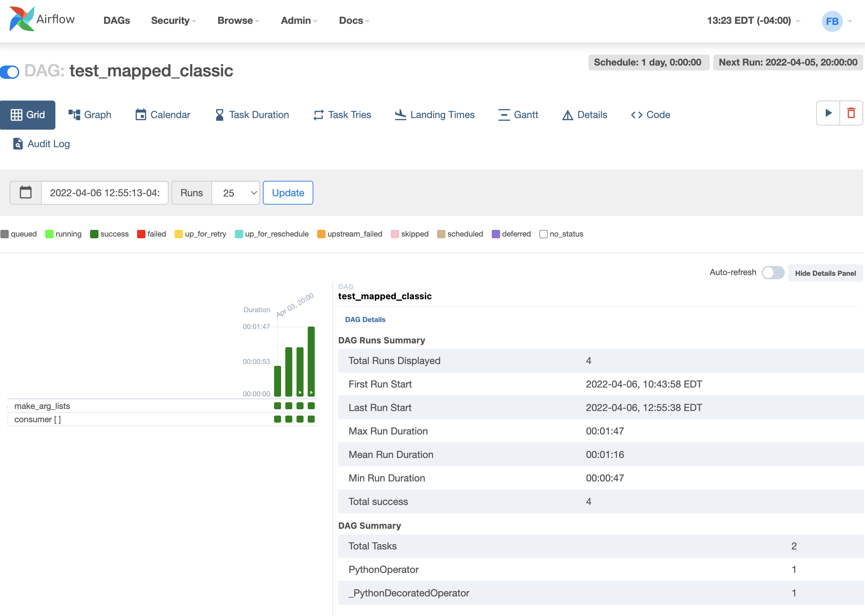The image size is (865, 616).
Task: Open the Landing Times view
Action: (x=435, y=115)
